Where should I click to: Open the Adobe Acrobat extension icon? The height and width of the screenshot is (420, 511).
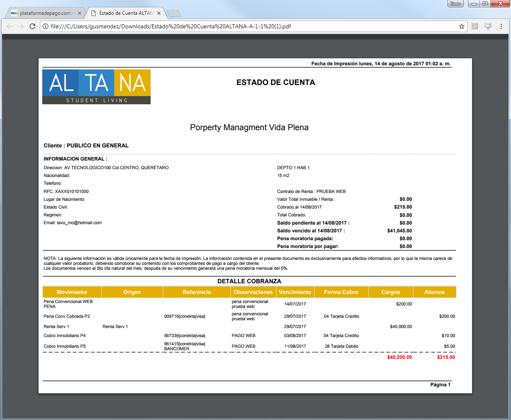[x=475, y=26]
